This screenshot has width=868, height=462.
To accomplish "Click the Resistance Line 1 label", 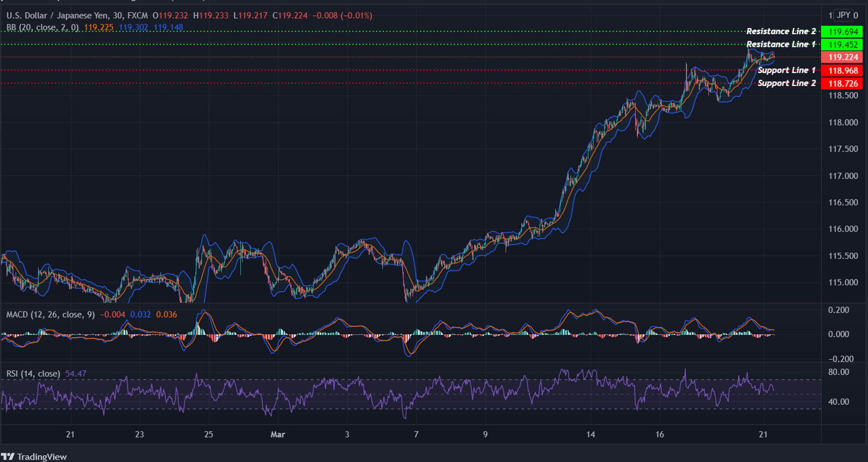I will click(782, 44).
